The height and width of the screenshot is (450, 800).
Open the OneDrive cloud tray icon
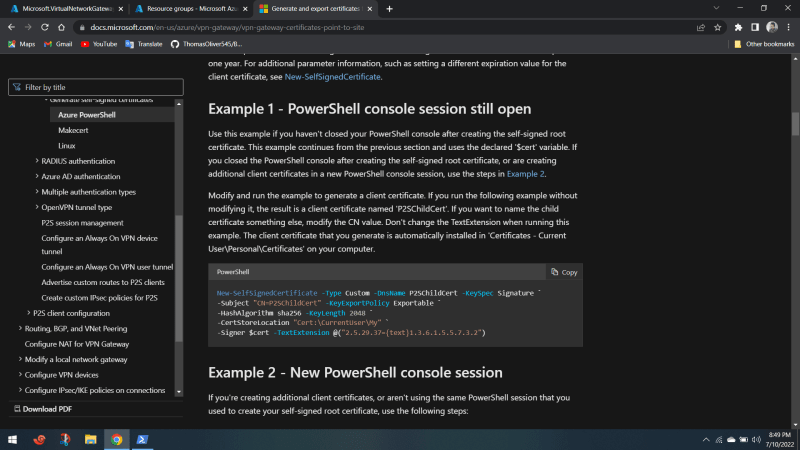click(731, 440)
